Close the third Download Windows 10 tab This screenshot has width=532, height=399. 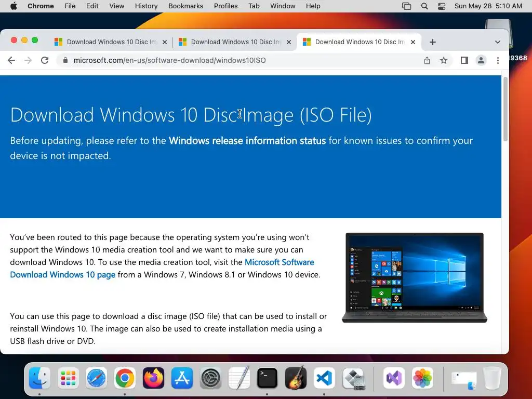click(x=413, y=42)
